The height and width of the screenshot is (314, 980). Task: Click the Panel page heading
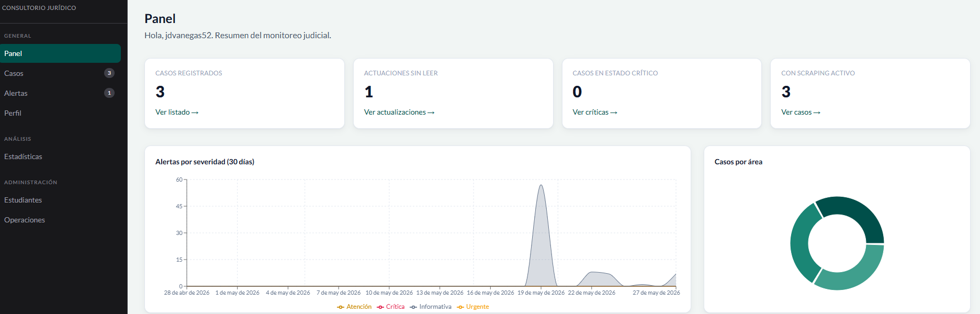pos(160,19)
